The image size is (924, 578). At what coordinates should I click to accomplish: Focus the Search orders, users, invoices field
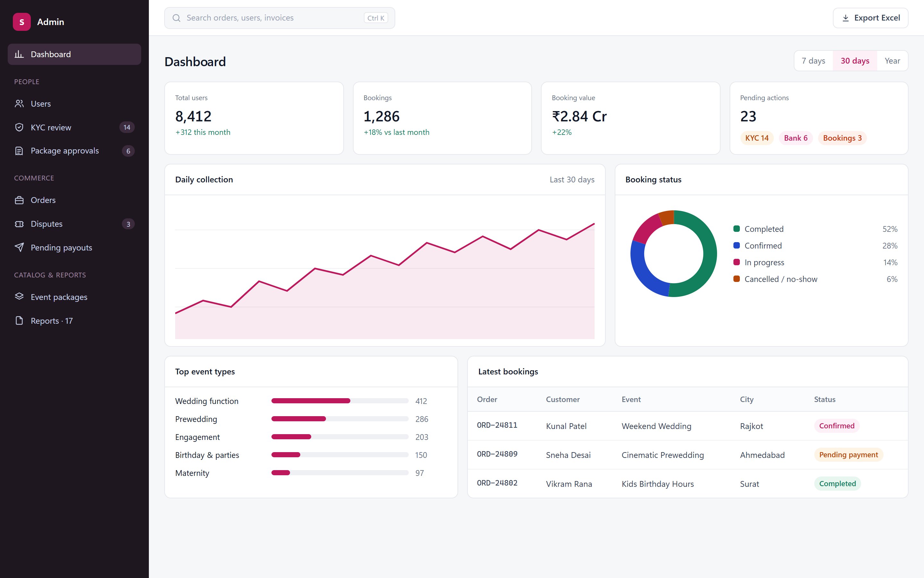tap(279, 18)
